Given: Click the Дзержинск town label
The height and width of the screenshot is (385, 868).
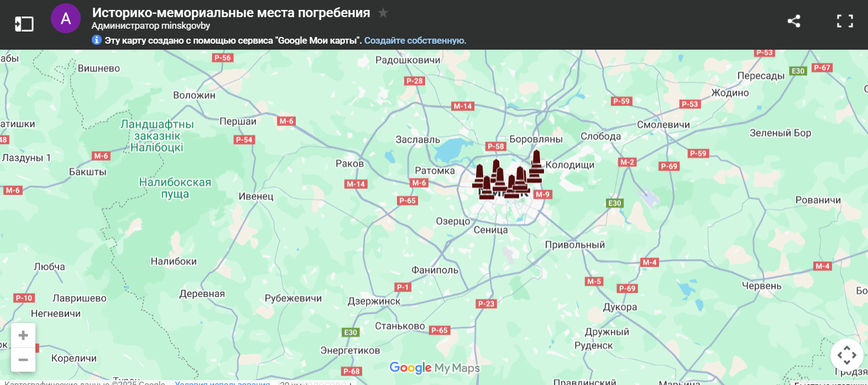Looking at the screenshot, I should tap(374, 301).
